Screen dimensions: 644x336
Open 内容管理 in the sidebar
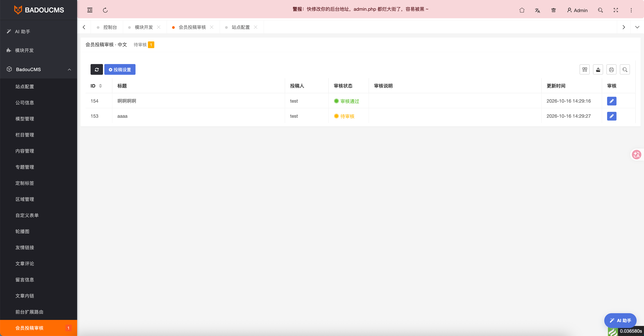click(39, 151)
